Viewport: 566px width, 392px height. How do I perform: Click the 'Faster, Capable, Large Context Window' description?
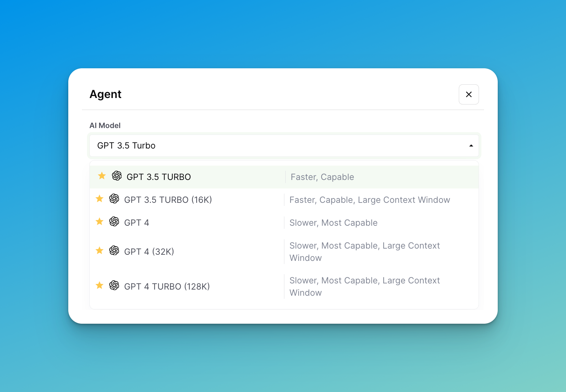369,200
